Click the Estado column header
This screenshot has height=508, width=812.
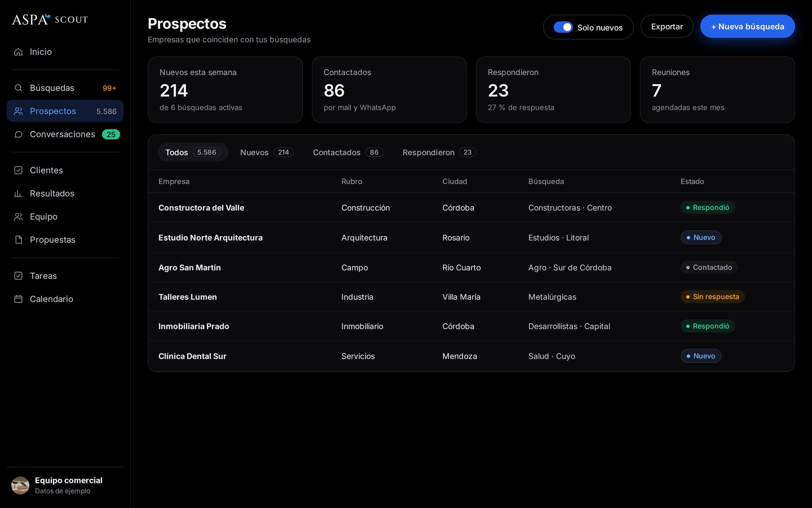(692, 181)
